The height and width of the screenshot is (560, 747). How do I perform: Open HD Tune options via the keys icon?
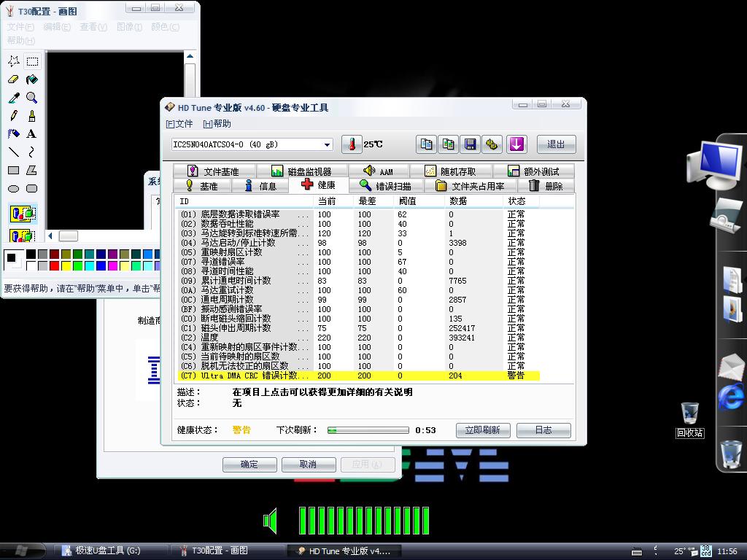click(x=492, y=144)
